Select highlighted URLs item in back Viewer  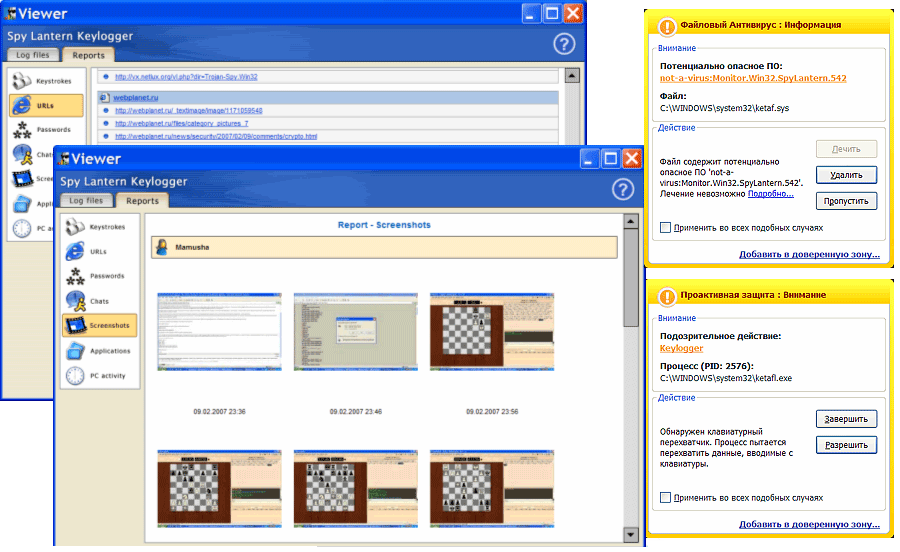point(46,106)
